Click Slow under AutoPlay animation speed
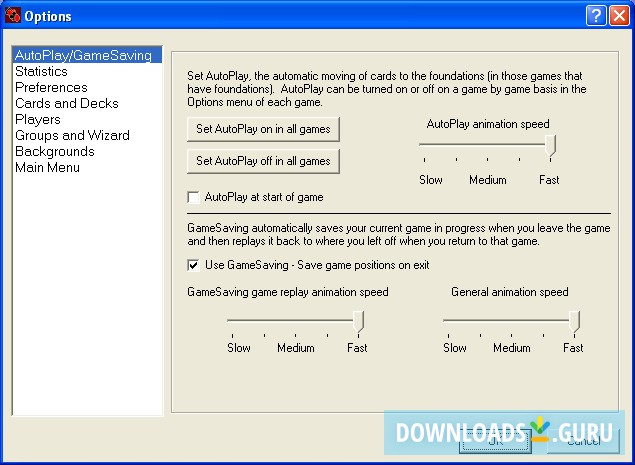Screen dimensions: 635x465 [430, 180]
